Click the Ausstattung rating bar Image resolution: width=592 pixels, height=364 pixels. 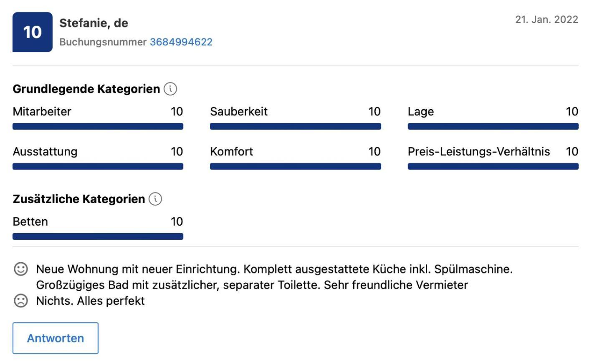[x=98, y=166]
